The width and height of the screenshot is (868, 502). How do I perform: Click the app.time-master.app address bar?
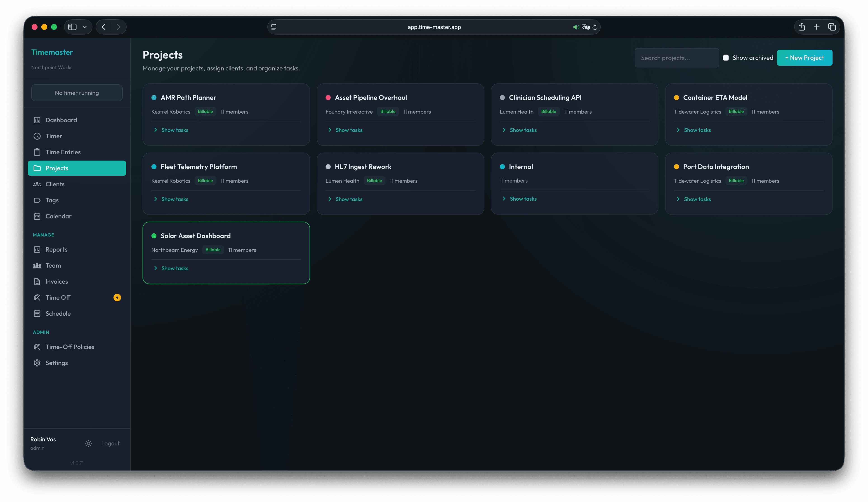point(434,27)
